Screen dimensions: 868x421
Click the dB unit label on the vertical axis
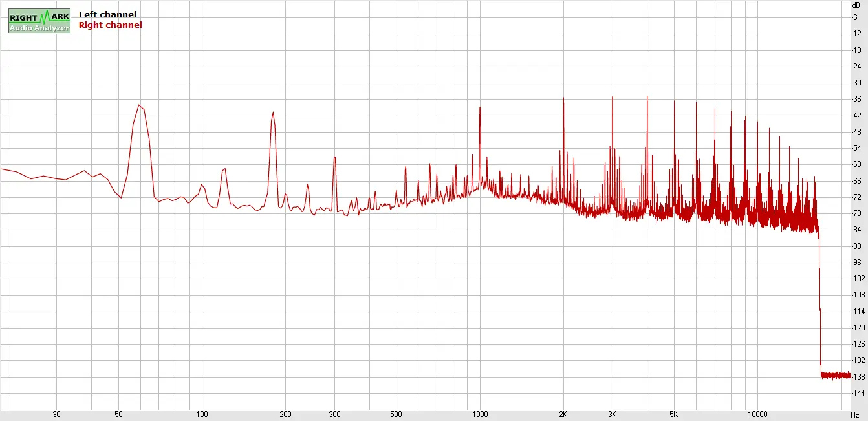(856, 5)
